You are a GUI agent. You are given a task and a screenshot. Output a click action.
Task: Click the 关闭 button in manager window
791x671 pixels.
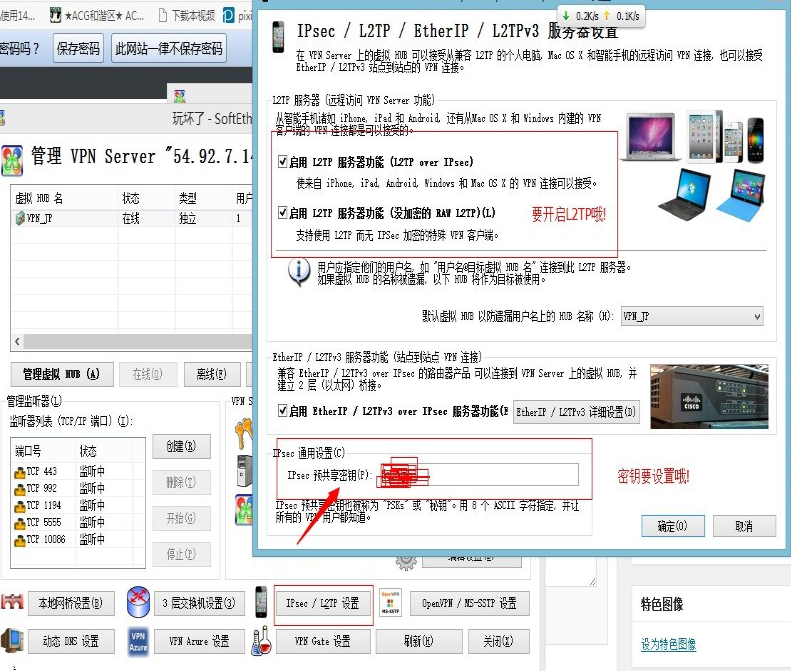click(498, 641)
